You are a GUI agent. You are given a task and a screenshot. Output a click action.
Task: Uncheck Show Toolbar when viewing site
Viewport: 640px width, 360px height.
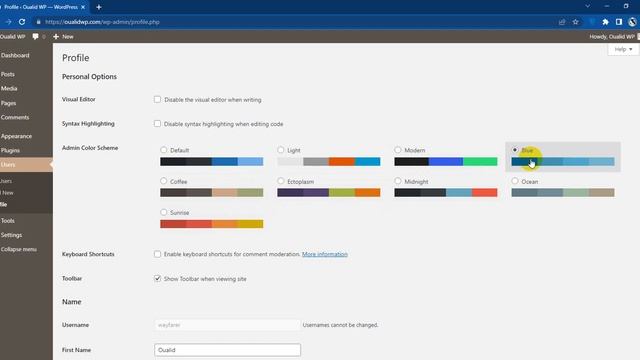tap(157, 278)
